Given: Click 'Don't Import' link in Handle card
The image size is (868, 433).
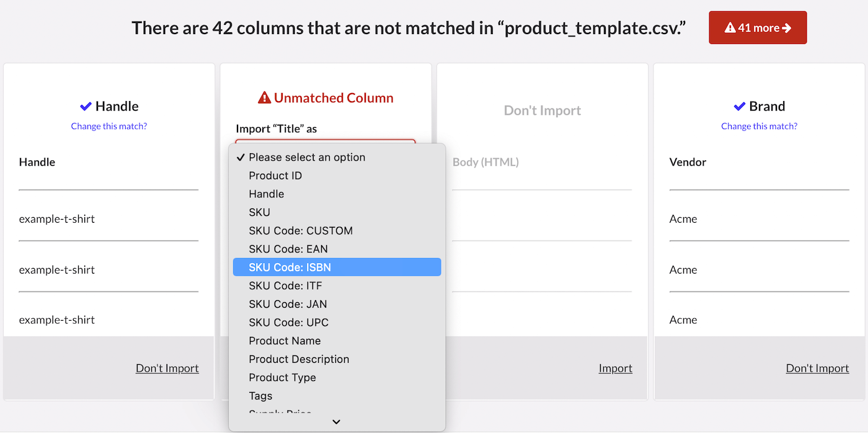Looking at the screenshot, I should 167,368.
